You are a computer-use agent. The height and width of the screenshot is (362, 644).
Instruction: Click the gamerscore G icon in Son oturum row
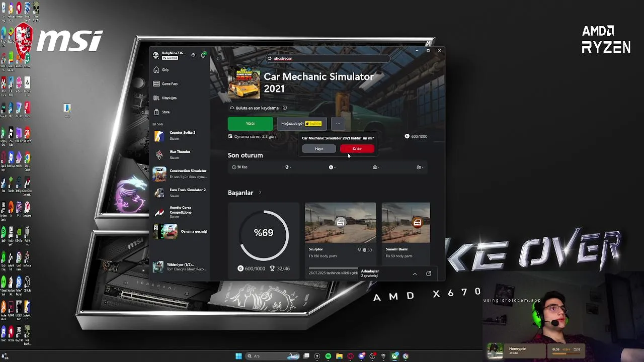[x=331, y=167]
